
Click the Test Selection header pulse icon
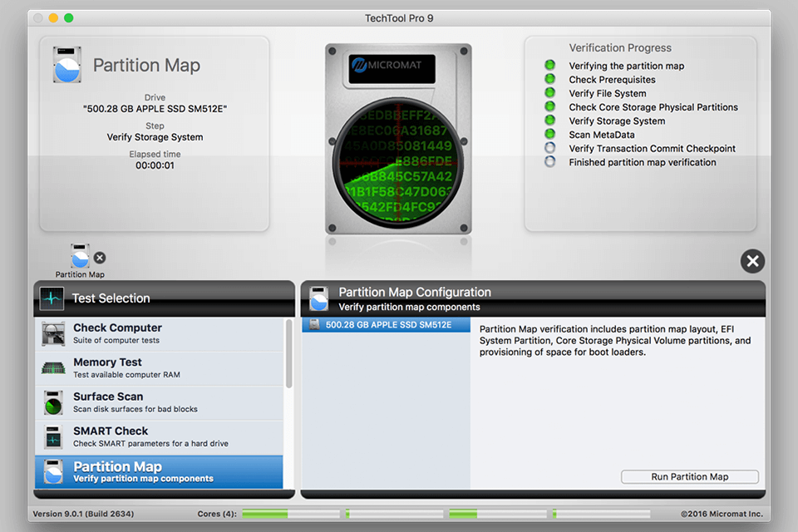coord(52,298)
